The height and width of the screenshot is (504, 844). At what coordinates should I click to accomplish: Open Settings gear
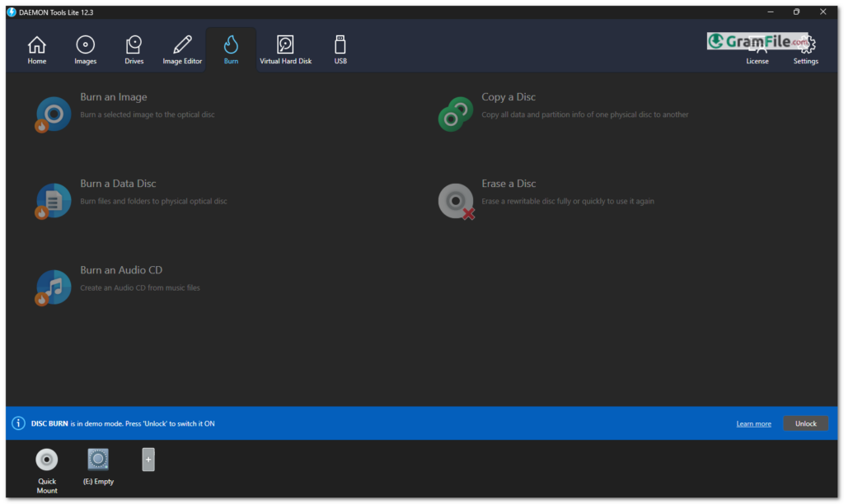click(x=805, y=49)
